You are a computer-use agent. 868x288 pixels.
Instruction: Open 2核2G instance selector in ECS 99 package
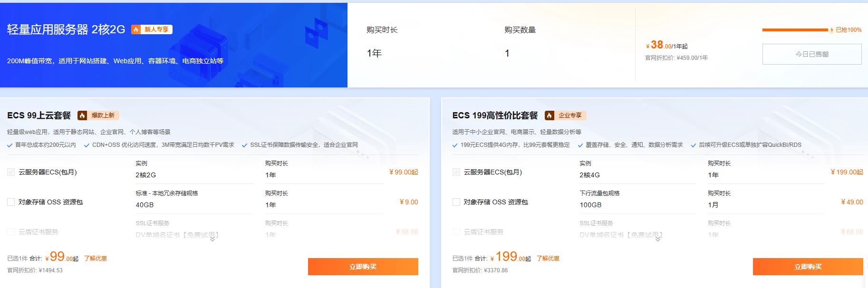pos(194,175)
